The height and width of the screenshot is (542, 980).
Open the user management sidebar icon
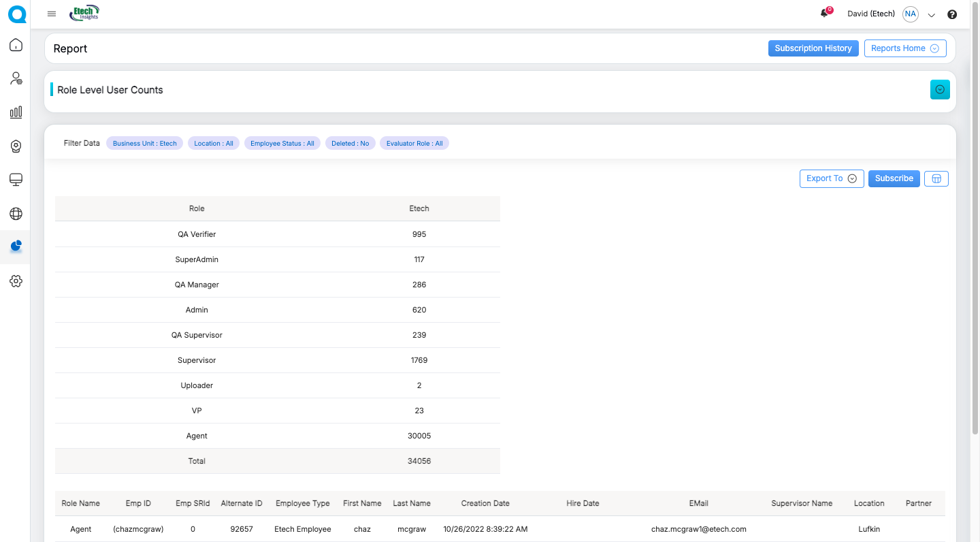[x=16, y=78]
